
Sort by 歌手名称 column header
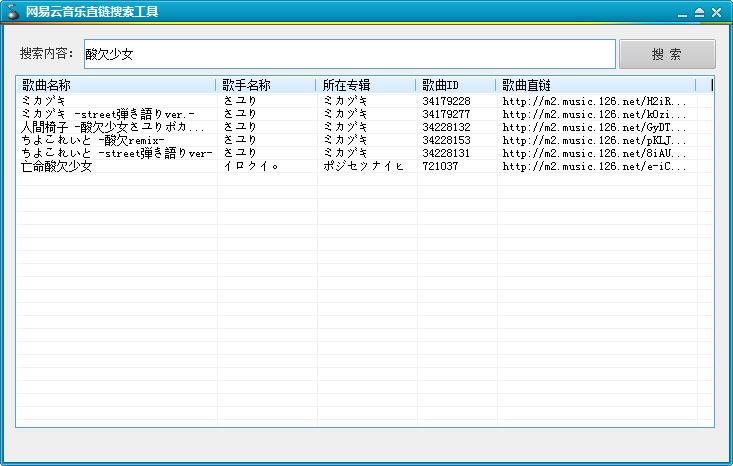[266, 85]
